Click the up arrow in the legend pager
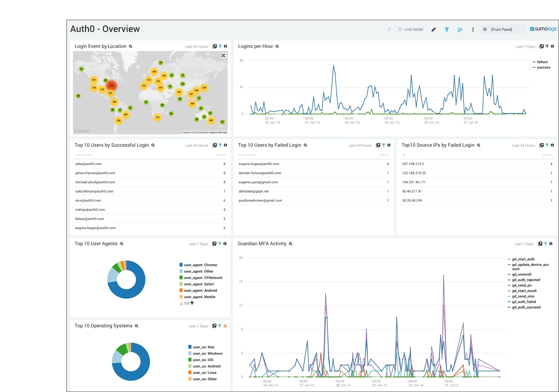The width and height of the screenshot is (559, 392). point(181,303)
